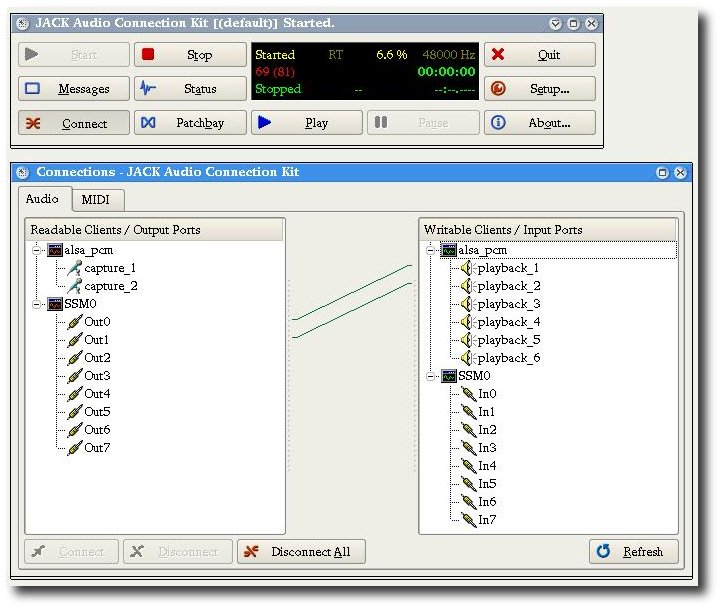Screen dimensions: 721x609
Task: Select the alsa_pcm label in Writable Clients
Action: [482, 250]
